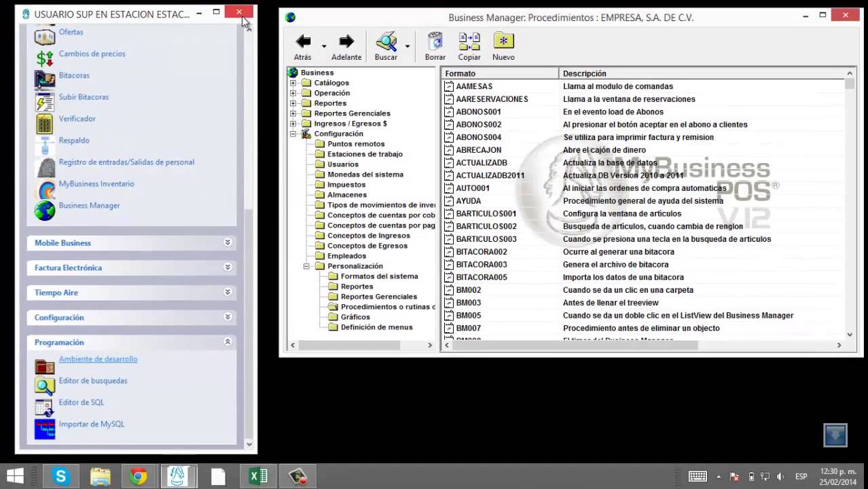Open the Importar de MySQL icon
The width and height of the screenshot is (868, 489).
click(x=45, y=429)
